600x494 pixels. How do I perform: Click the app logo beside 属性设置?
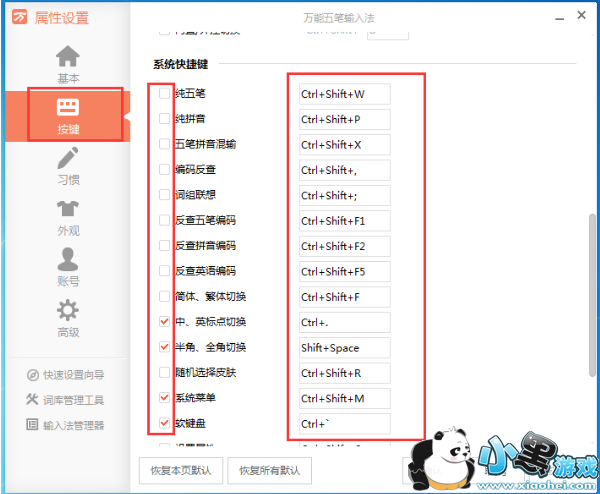(x=19, y=17)
